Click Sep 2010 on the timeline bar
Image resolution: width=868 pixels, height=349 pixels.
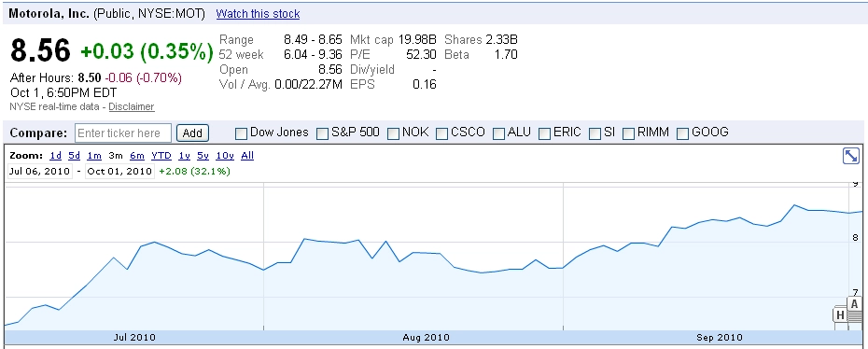(x=719, y=338)
